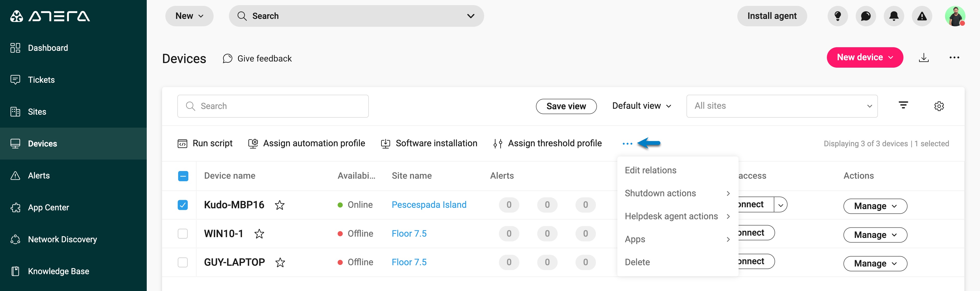
Task: Click the Save view button
Action: pyautogui.click(x=566, y=106)
